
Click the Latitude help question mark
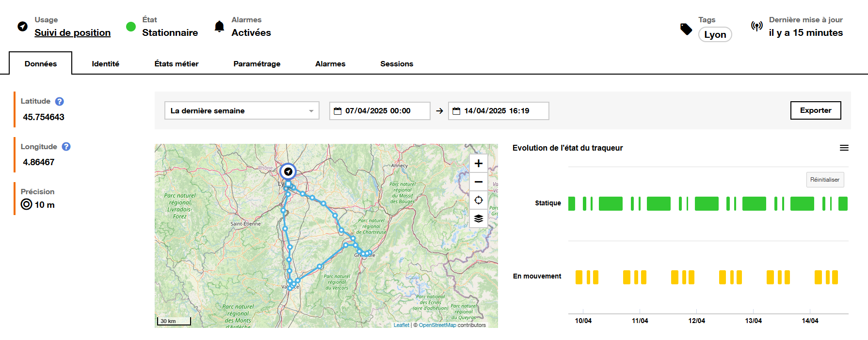click(x=59, y=101)
